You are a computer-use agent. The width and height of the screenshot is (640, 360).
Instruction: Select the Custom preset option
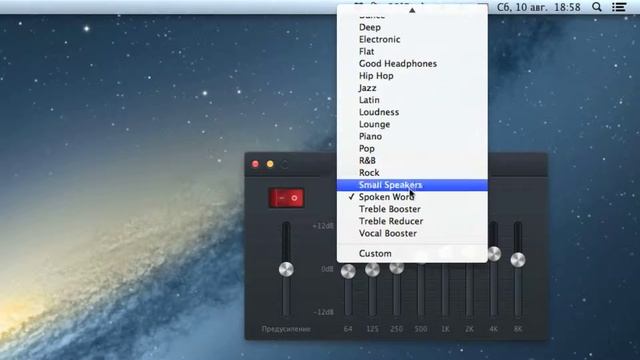[412, 253]
